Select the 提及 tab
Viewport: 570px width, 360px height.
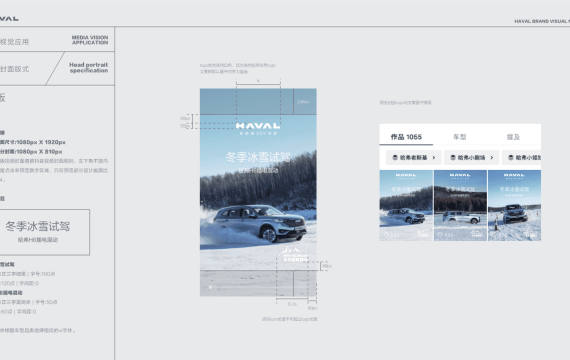(x=513, y=137)
